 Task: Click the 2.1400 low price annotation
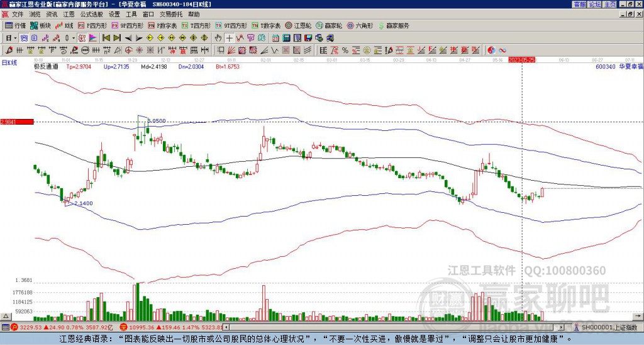point(84,203)
